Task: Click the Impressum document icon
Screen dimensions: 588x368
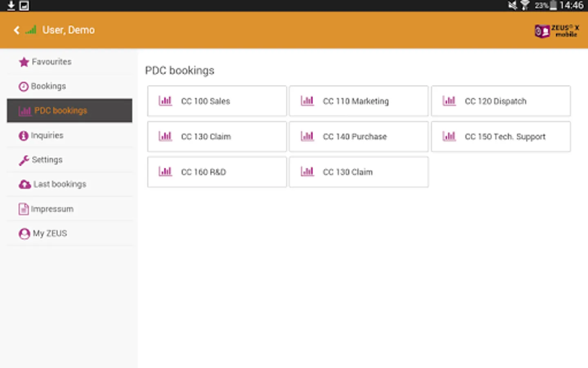Action: click(x=24, y=209)
